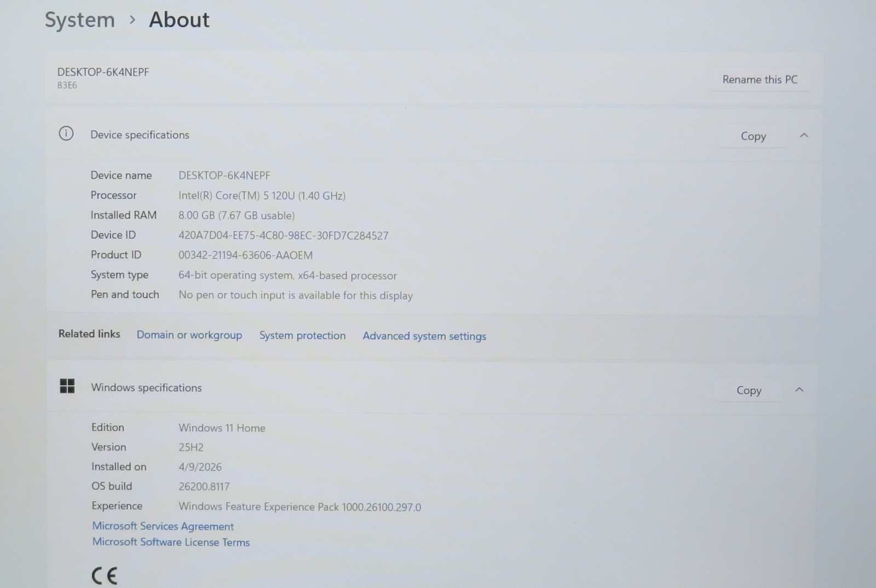Select the Intel(R) Core(TM) 5 120U processor text
The width and height of the screenshot is (876, 588).
[x=262, y=195]
